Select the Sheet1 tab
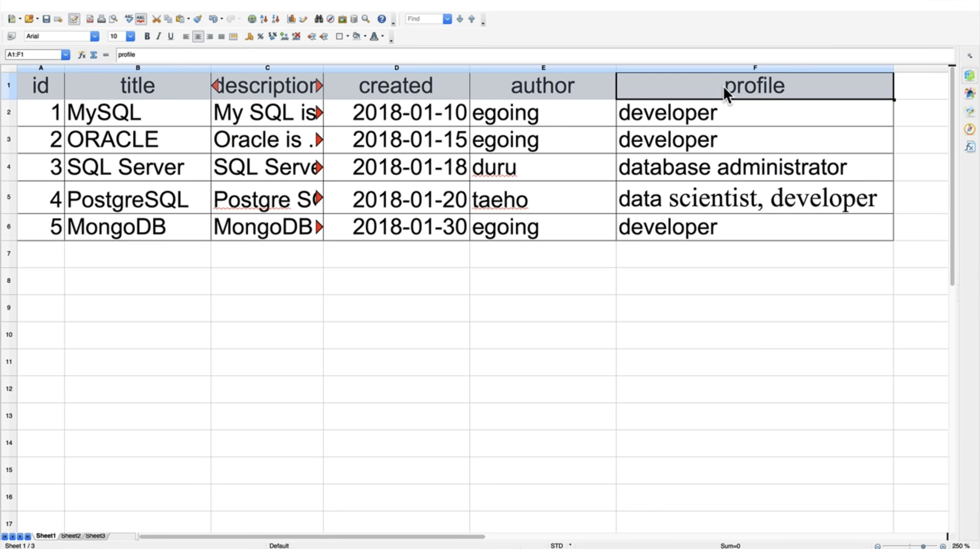980x549 pixels. tap(46, 536)
